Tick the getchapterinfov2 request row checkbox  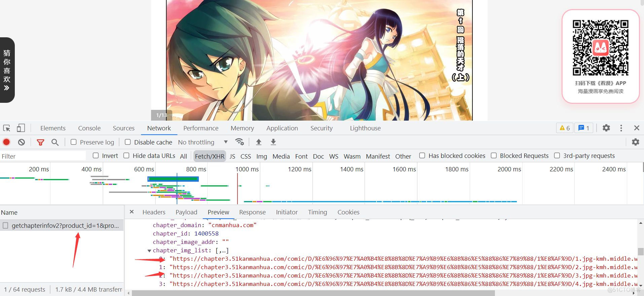tap(5, 225)
